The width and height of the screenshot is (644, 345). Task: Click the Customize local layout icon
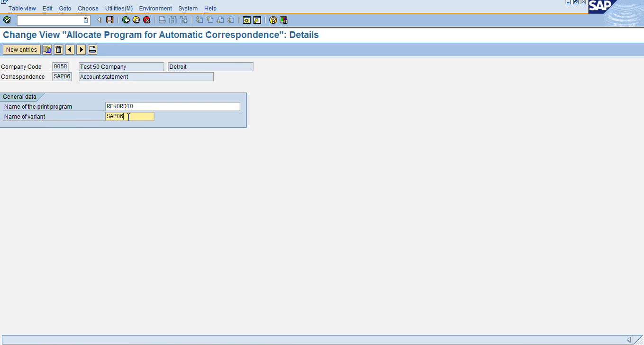[x=283, y=20]
